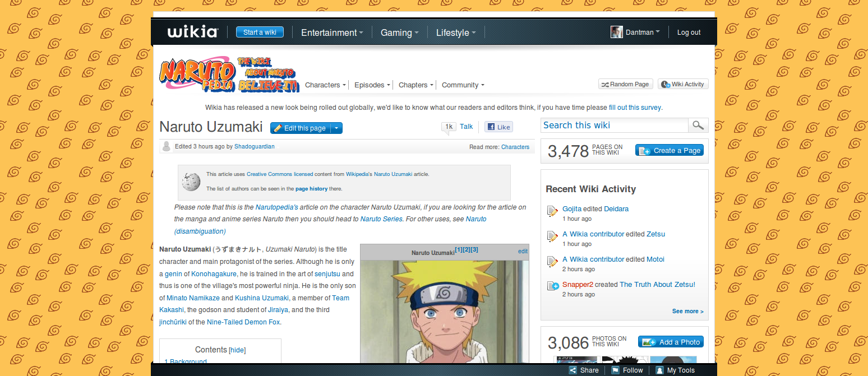The image size is (868, 376).
Task: Open the Entertainment dropdown menu
Action: (332, 33)
